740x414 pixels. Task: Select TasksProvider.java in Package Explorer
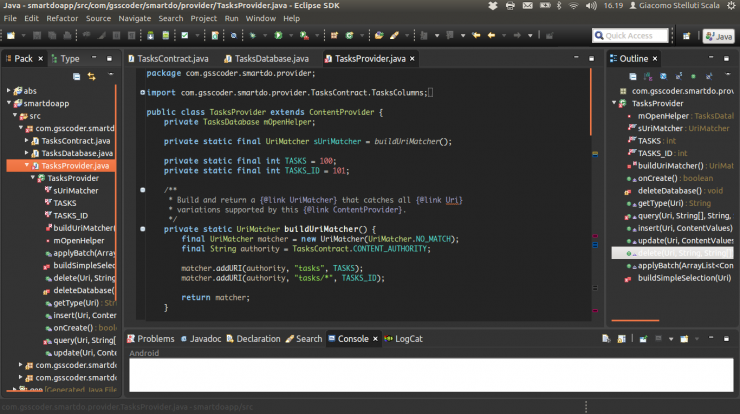coord(61,166)
